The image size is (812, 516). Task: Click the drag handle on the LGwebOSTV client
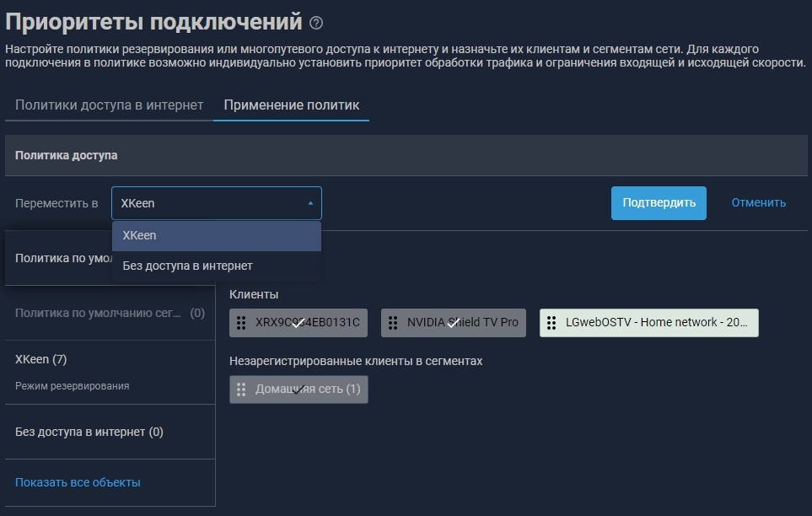551,323
